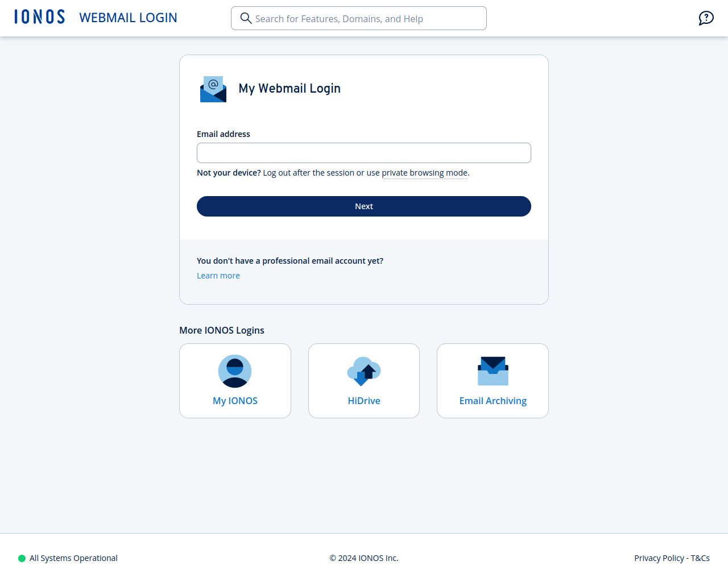The image size is (728, 582).
Task: Click the Email Archiving envelope icon
Action: [x=493, y=371]
